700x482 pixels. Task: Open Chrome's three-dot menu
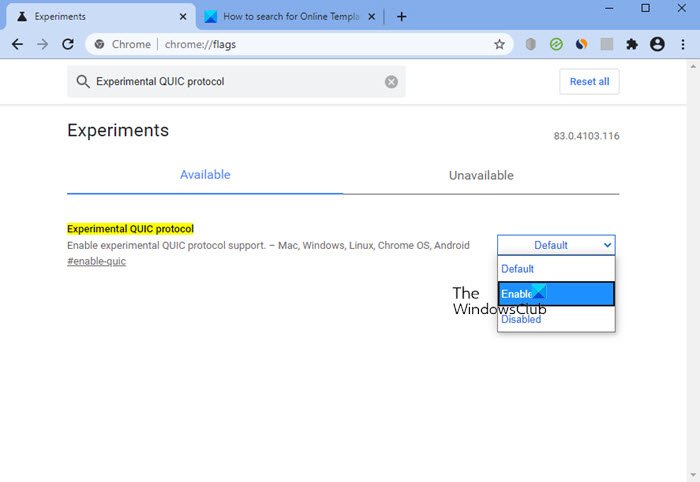(683, 44)
